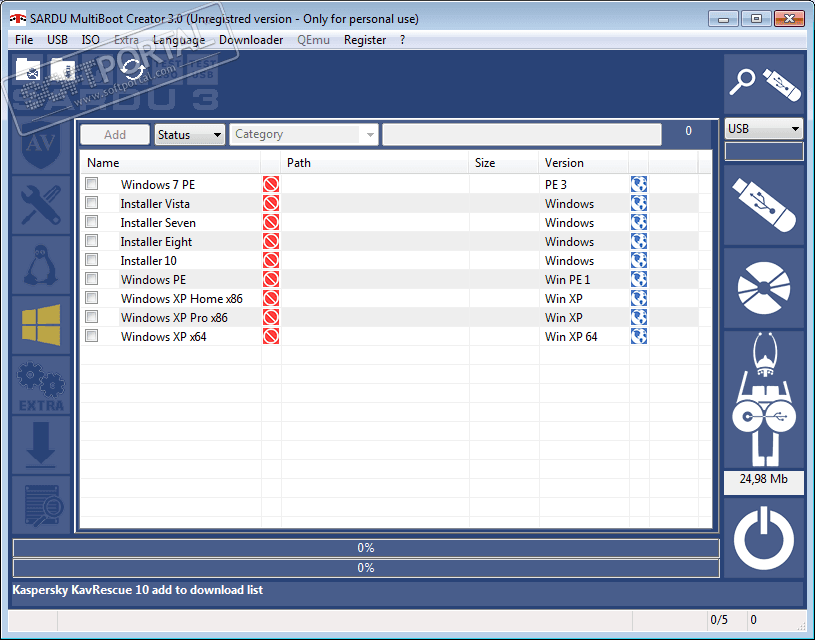The height and width of the screenshot is (640, 815).
Task: Check the Windows PE checkbox
Action: click(92, 279)
